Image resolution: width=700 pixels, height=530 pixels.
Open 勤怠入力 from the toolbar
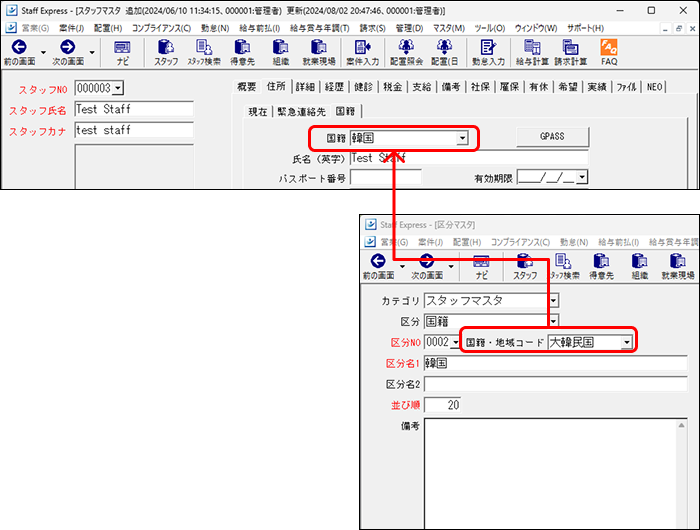click(487, 51)
